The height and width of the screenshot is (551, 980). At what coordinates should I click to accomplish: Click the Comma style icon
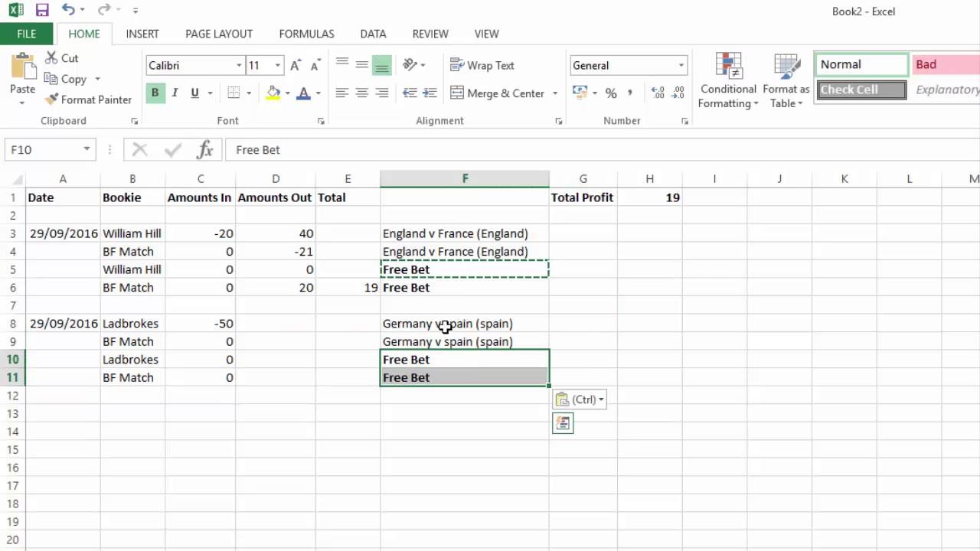pyautogui.click(x=630, y=93)
